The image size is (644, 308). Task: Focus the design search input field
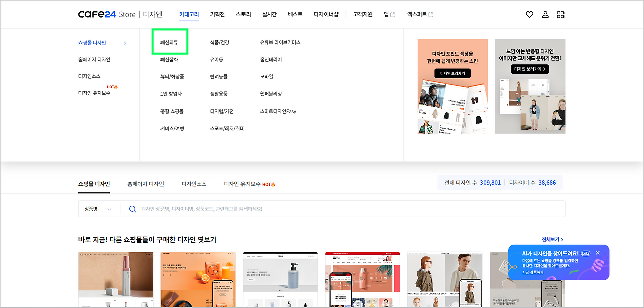click(x=342, y=209)
